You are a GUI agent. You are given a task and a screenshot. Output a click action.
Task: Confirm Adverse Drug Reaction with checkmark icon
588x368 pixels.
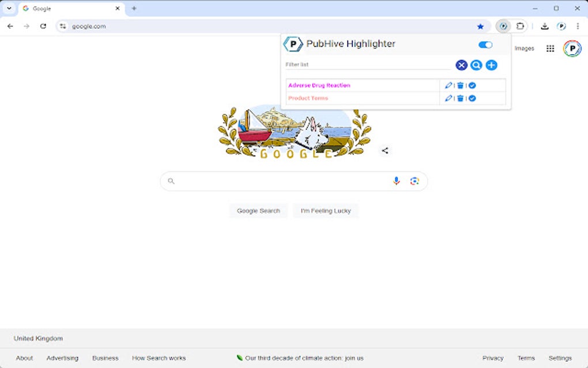(x=472, y=85)
